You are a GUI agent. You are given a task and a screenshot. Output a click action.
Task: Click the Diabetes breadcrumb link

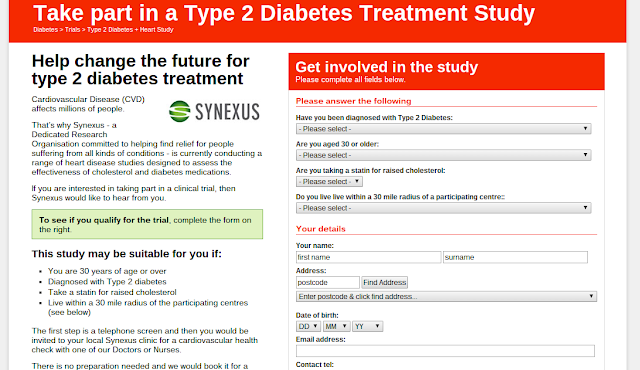pos(45,30)
